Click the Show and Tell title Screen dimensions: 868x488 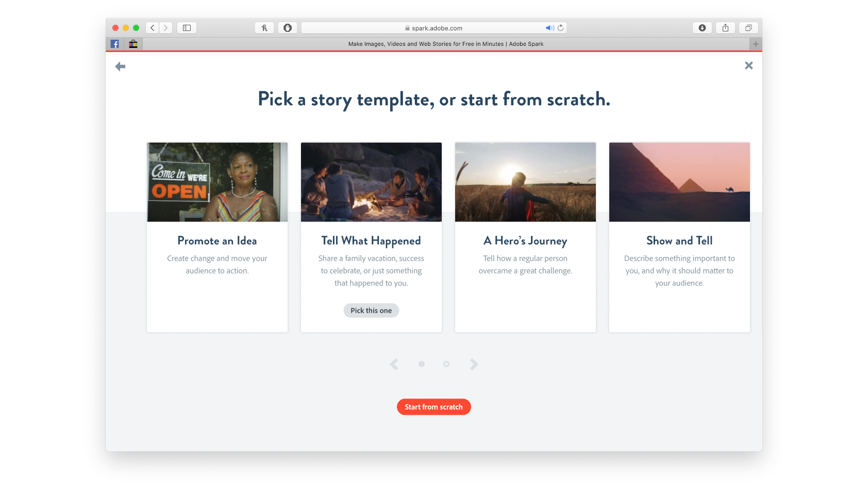(679, 241)
